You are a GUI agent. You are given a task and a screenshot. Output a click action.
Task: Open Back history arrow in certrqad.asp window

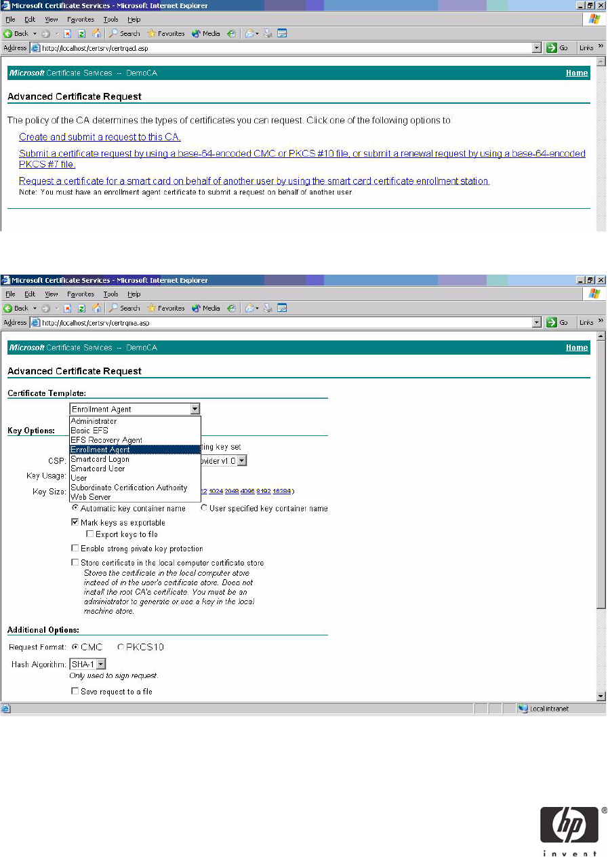click(x=37, y=33)
